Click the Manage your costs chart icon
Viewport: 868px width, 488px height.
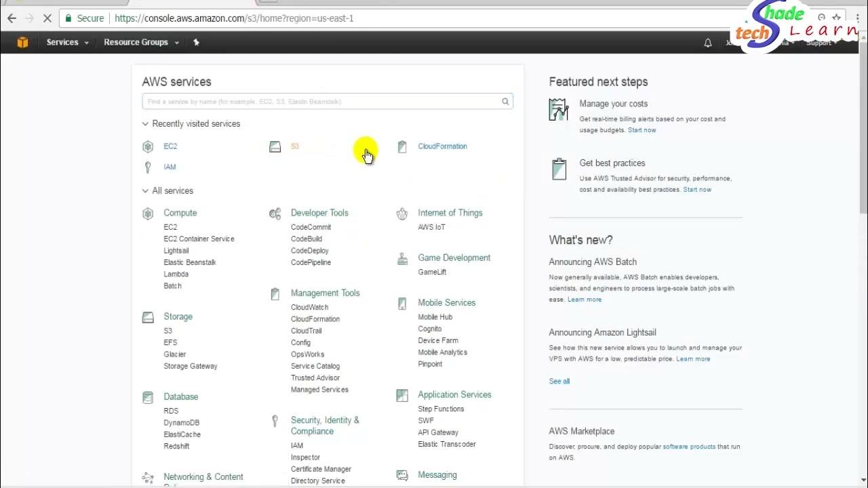click(558, 110)
